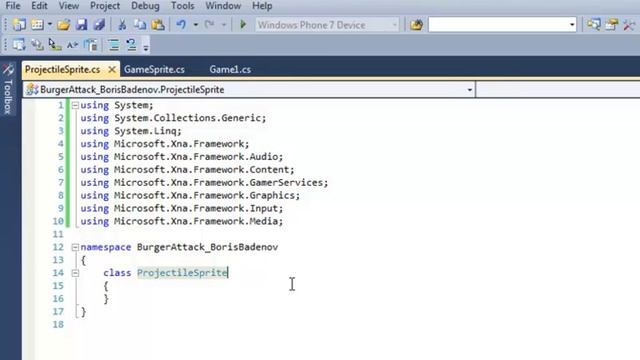Open the Add New Item dropdown arrow

pyautogui.click(x=49, y=24)
